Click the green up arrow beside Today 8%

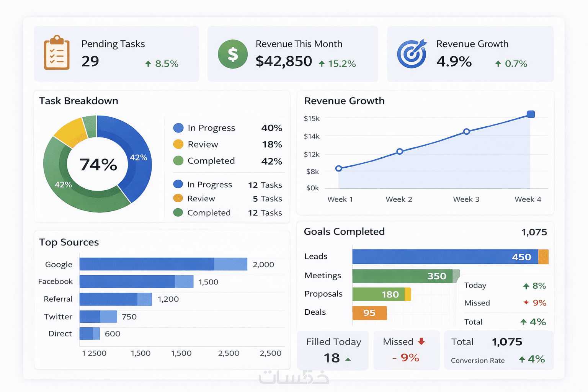526,286
